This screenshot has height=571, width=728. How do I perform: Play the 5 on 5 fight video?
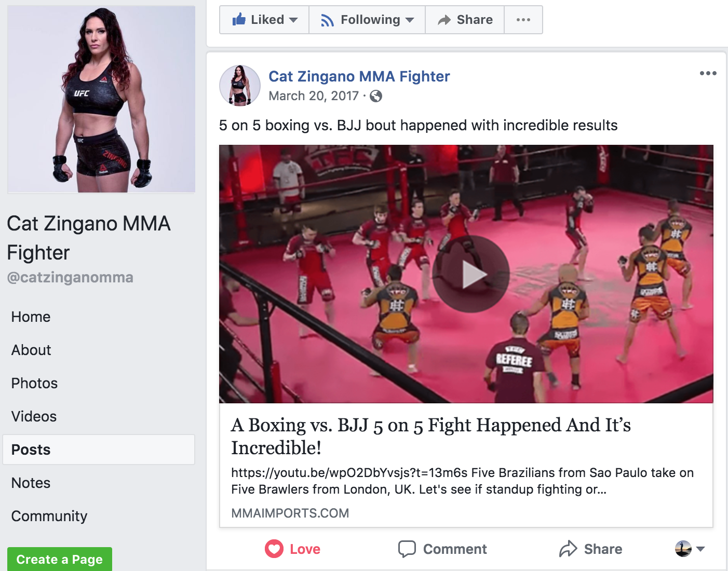471,274
